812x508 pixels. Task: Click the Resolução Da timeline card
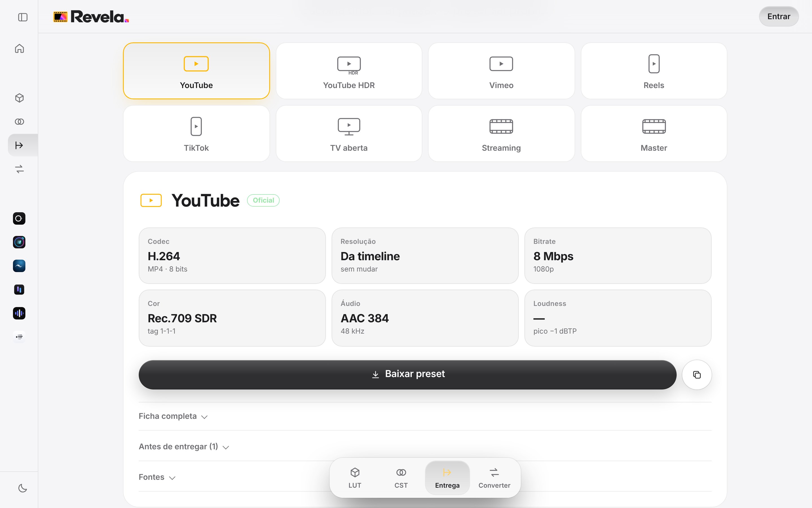(x=425, y=256)
